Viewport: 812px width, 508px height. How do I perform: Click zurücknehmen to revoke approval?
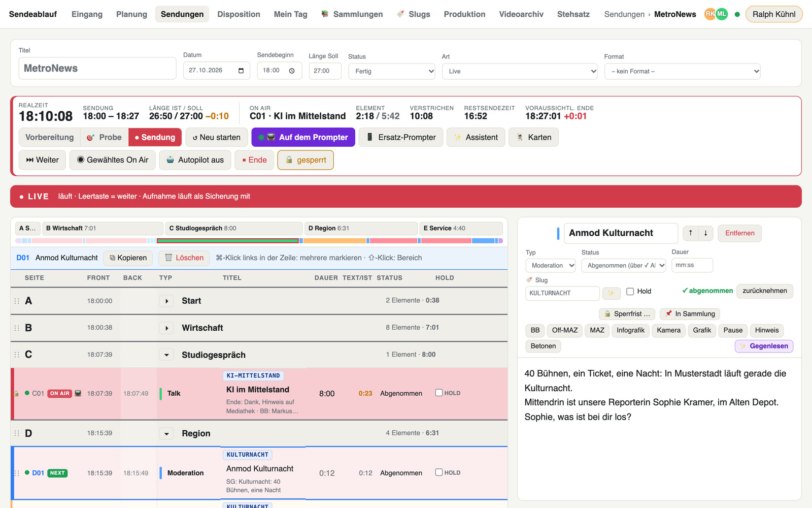(x=764, y=291)
